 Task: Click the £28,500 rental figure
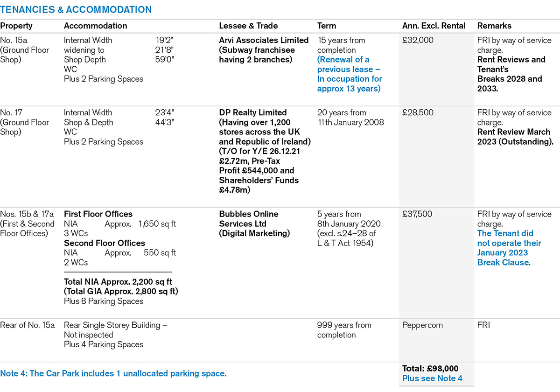(418, 112)
